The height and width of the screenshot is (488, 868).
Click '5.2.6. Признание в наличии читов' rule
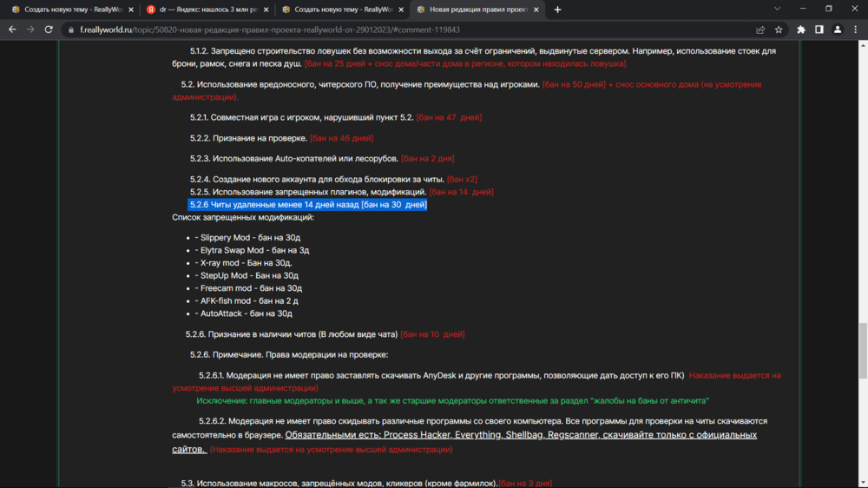(292, 334)
